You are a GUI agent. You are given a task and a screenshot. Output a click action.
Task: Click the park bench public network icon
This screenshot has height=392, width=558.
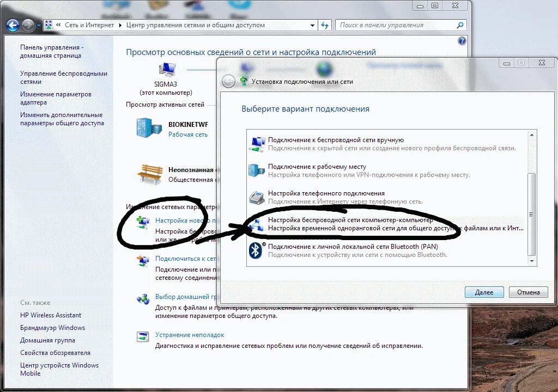149,174
